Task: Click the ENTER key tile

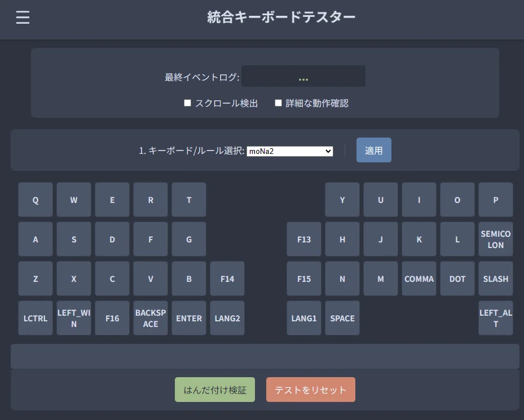Action: point(189,318)
